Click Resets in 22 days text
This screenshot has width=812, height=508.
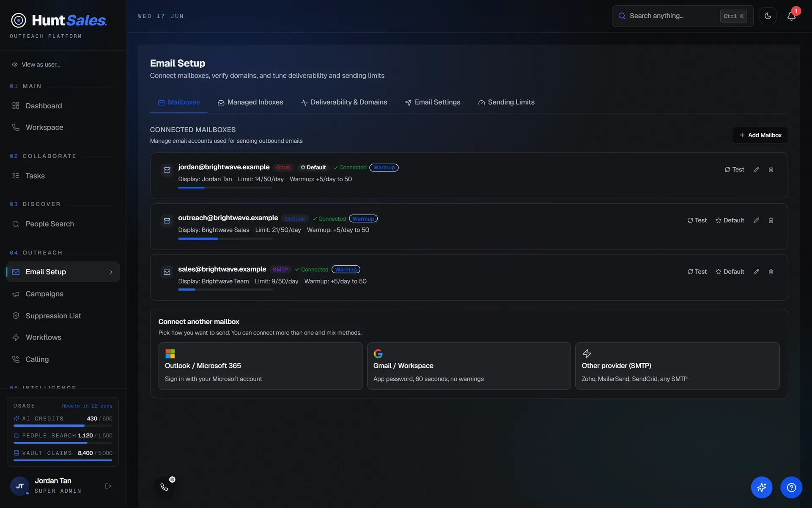tap(87, 406)
